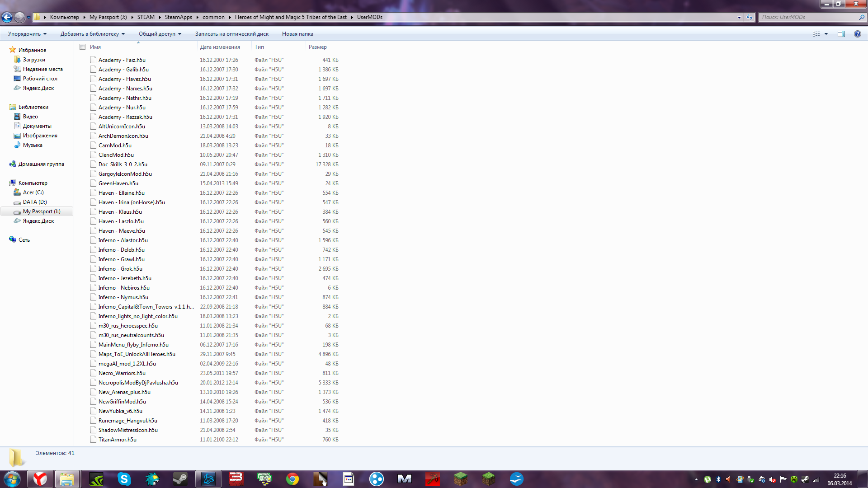Image resolution: width=868 pixels, height=488 pixels.
Task: Open Skype taskbar icon
Action: (124, 479)
